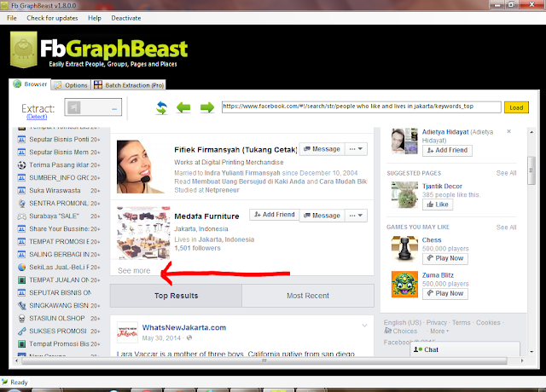Click TEMPAT JUALAN ON group icon
The height and width of the screenshot is (392, 546).
(x=21, y=280)
